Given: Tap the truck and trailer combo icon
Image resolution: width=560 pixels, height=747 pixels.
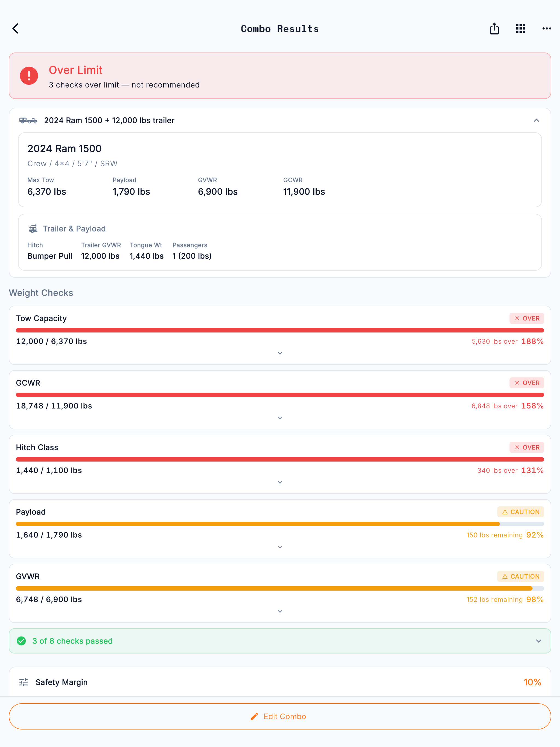Looking at the screenshot, I should pyautogui.click(x=28, y=121).
